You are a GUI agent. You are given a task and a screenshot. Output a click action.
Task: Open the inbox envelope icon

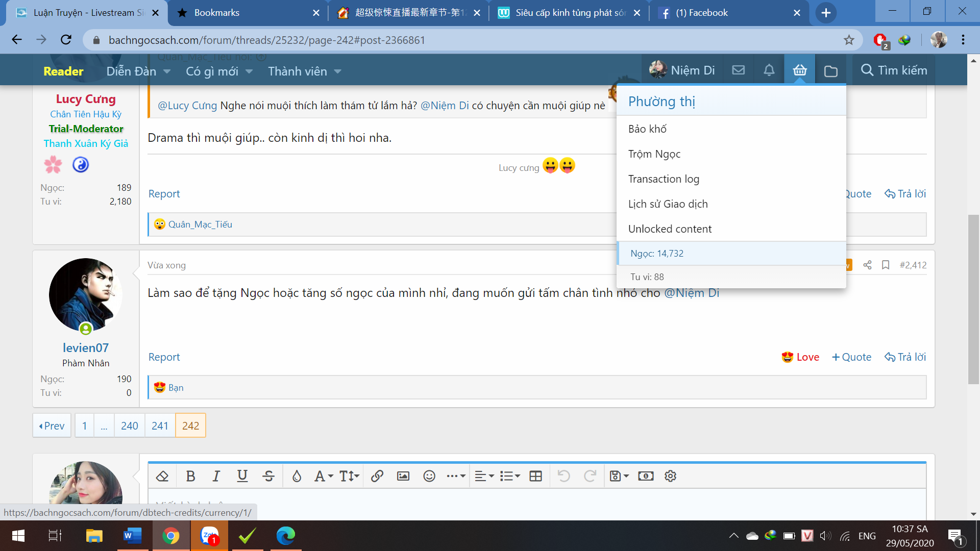tap(738, 70)
